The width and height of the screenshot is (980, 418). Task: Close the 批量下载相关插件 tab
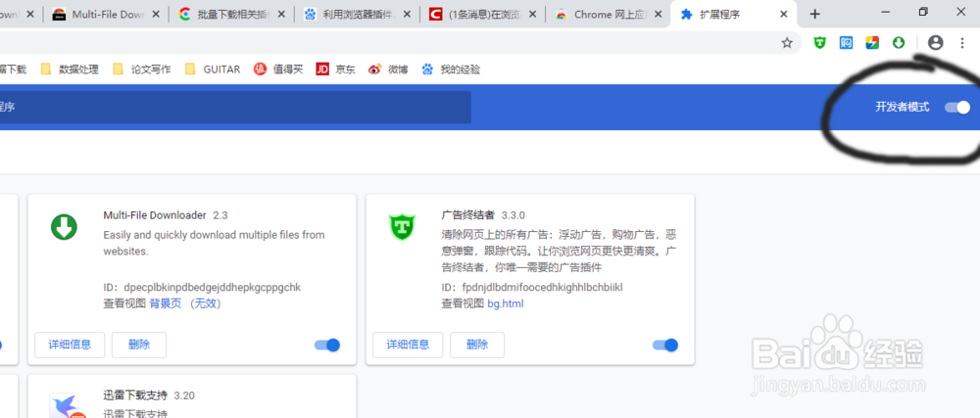click(281, 15)
